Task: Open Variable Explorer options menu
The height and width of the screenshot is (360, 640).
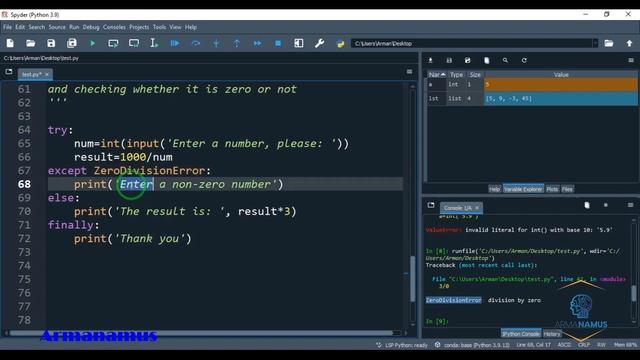Action: pyautogui.click(x=631, y=60)
